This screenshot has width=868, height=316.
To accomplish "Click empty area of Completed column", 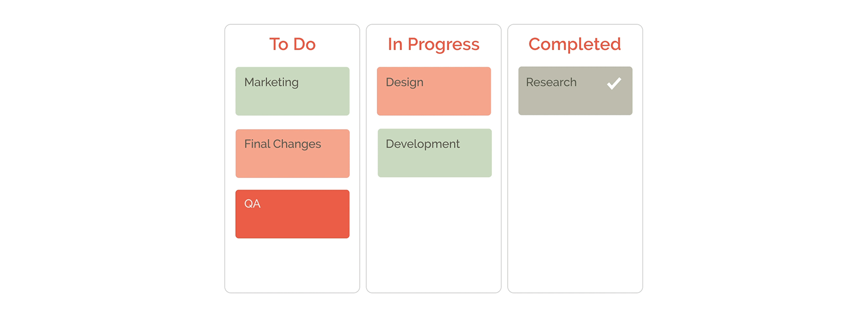I will pos(576,203).
